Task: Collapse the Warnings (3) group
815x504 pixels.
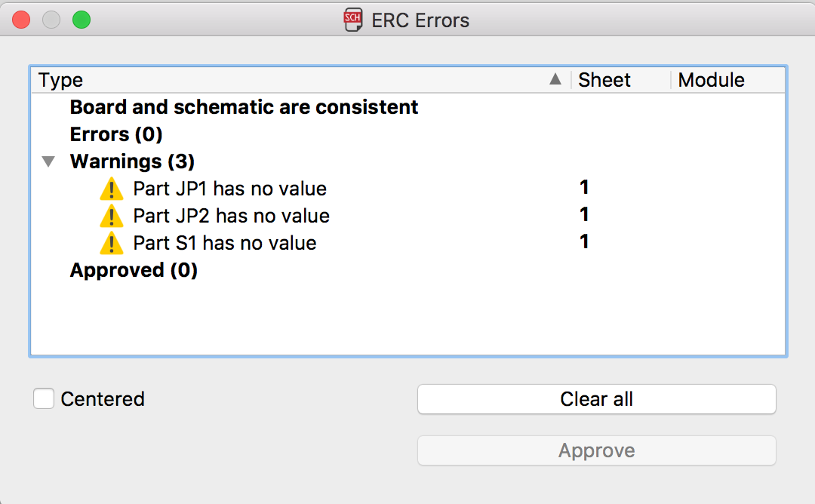Action: tap(48, 161)
